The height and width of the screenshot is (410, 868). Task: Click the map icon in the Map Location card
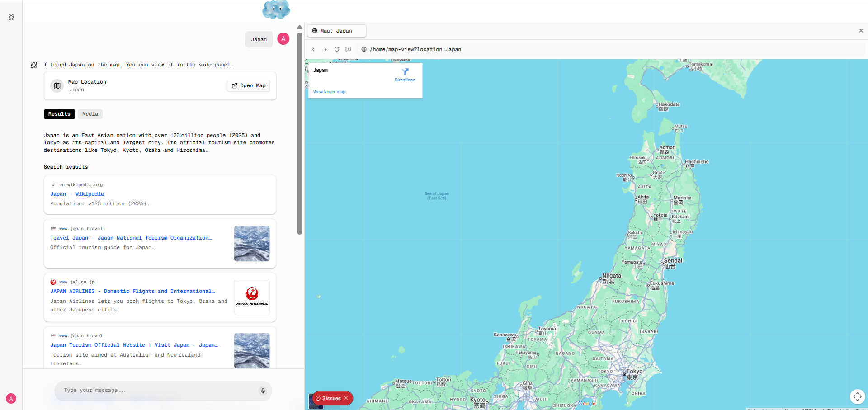[x=57, y=85]
